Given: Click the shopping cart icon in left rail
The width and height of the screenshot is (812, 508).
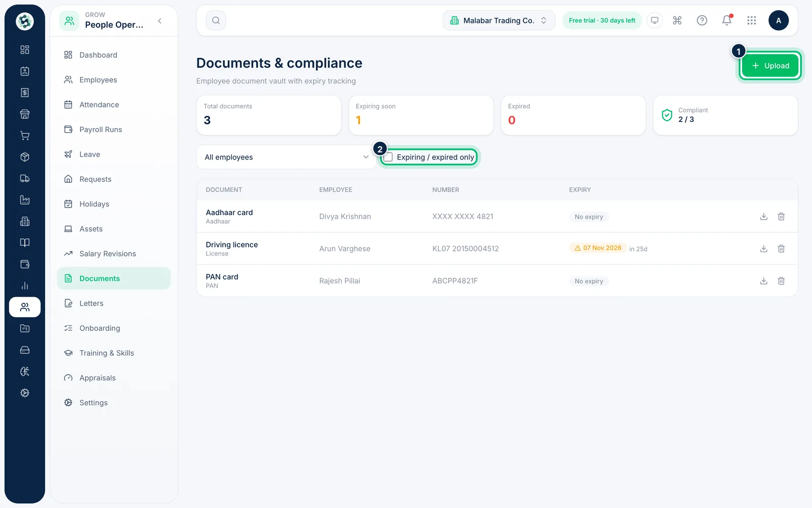Looking at the screenshot, I should pos(24,136).
